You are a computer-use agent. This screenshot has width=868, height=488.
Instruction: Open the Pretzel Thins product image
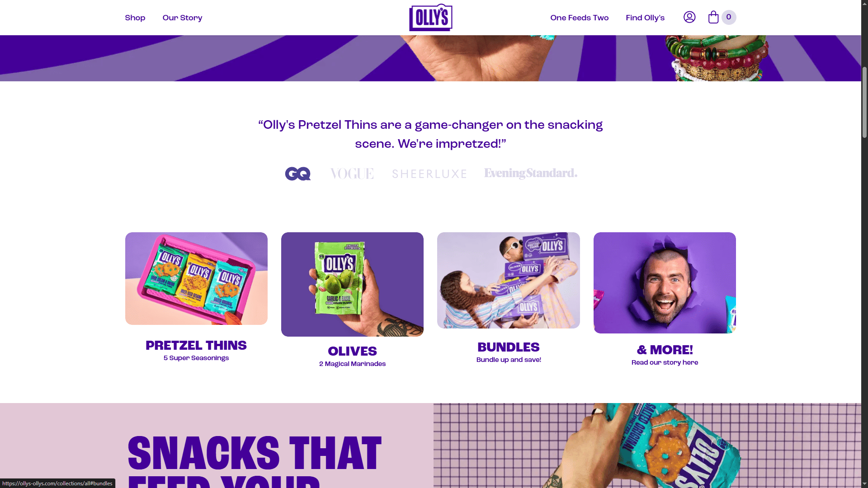pyautogui.click(x=196, y=278)
